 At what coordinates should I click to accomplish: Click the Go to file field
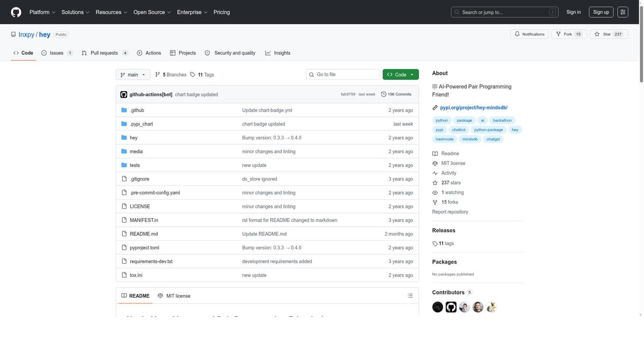343,75
